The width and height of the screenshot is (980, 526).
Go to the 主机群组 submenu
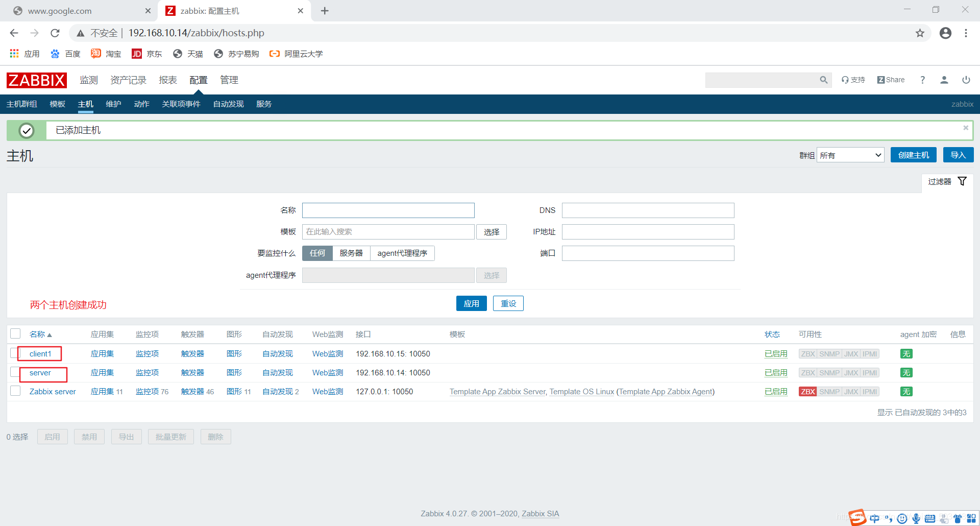pyautogui.click(x=22, y=104)
